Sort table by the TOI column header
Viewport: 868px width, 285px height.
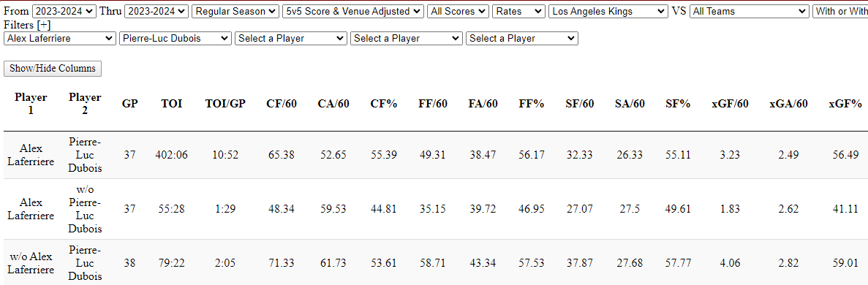pos(172,104)
